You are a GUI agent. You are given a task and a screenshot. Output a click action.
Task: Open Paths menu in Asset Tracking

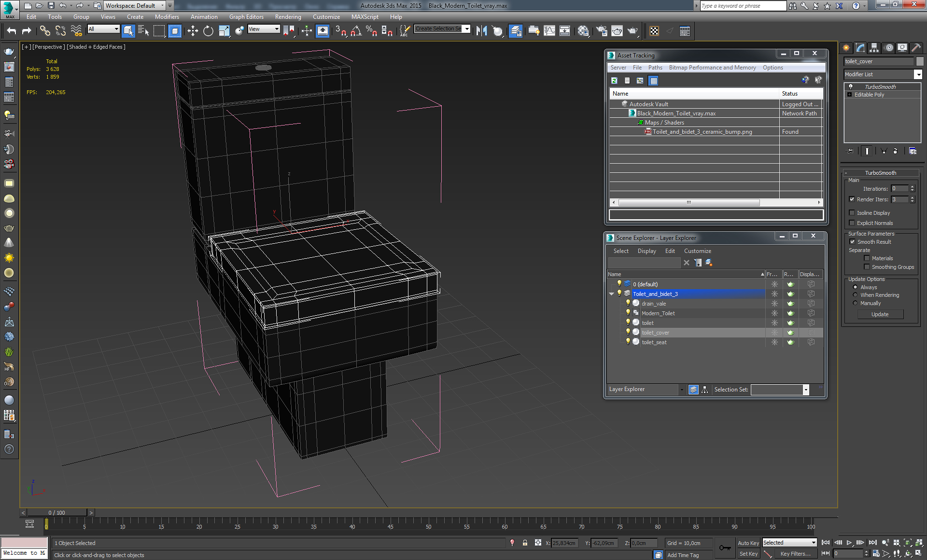[655, 68]
